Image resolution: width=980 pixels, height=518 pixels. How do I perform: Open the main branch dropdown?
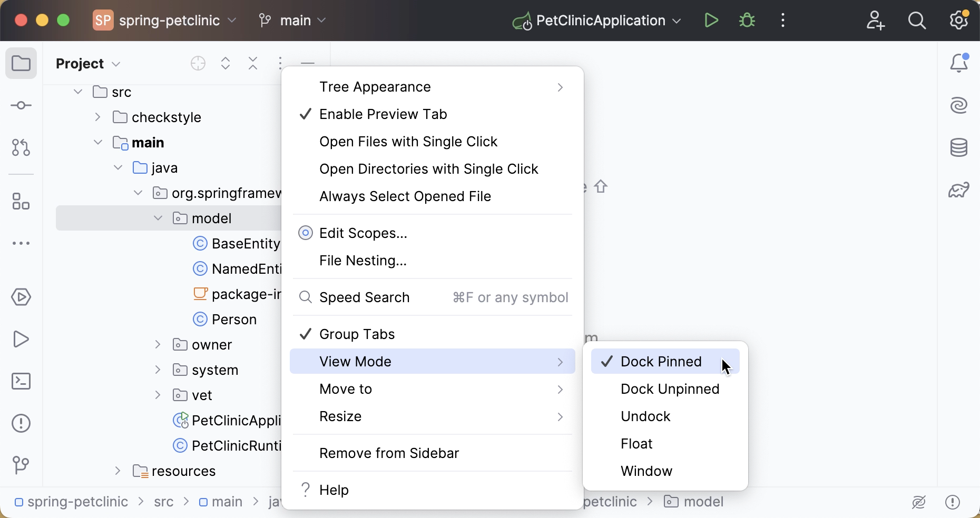coord(293,21)
